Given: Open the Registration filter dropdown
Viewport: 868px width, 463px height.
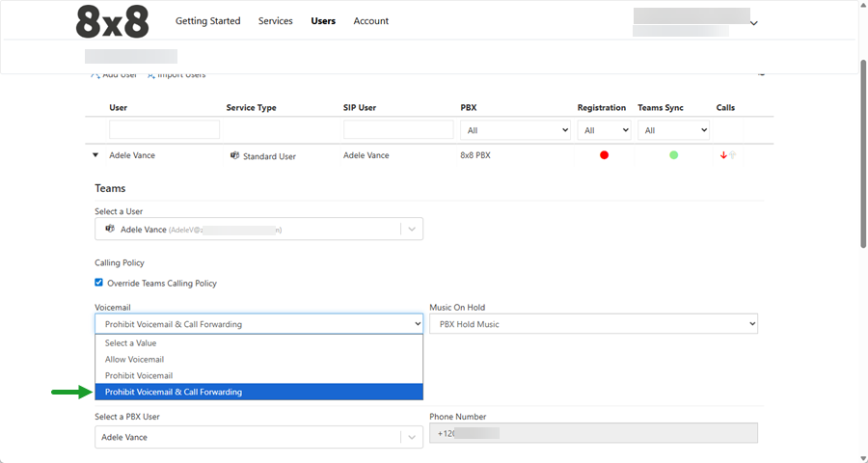Looking at the screenshot, I should click(x=606, y=129).
